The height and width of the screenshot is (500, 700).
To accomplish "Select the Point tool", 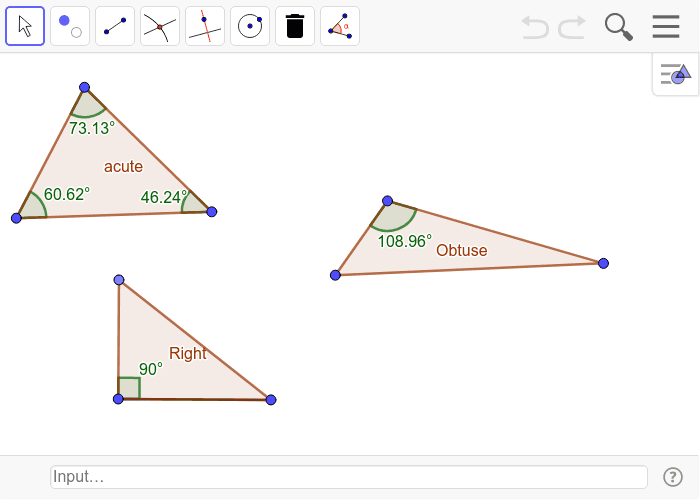I will pyautogui.click(x=70, y=26).
